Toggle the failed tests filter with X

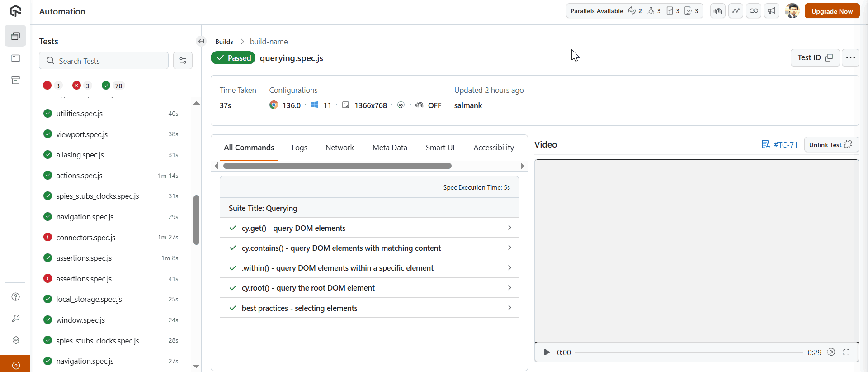click(82, 86)
